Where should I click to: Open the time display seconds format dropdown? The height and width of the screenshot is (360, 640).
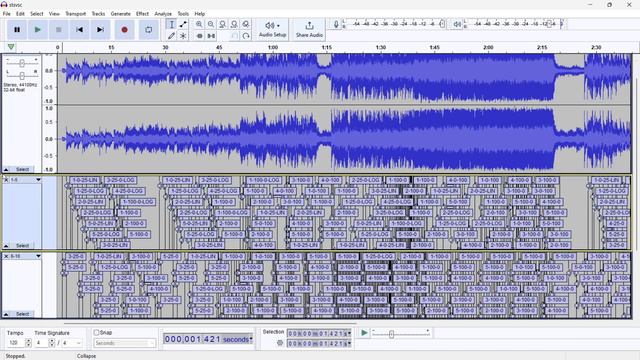click(251, 339)
